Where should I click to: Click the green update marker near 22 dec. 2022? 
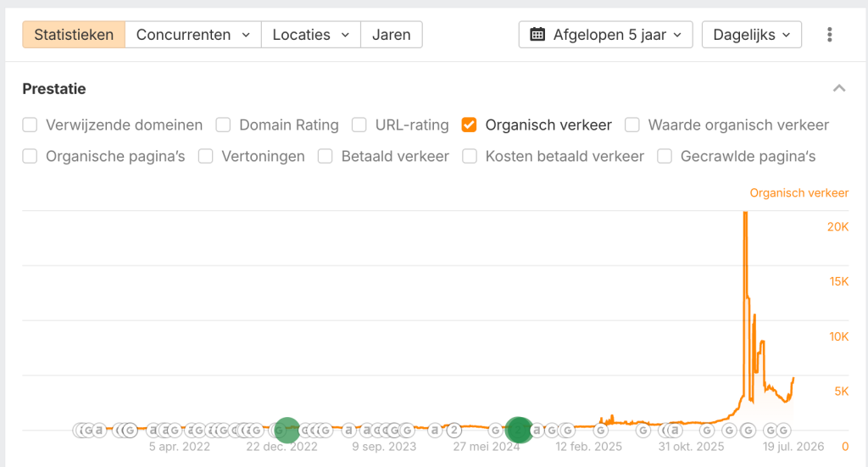click(x=287, y=430)
